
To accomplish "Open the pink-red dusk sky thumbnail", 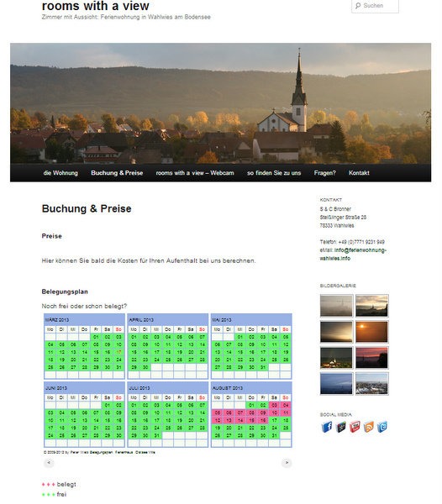I will click(x=371, y=358).
